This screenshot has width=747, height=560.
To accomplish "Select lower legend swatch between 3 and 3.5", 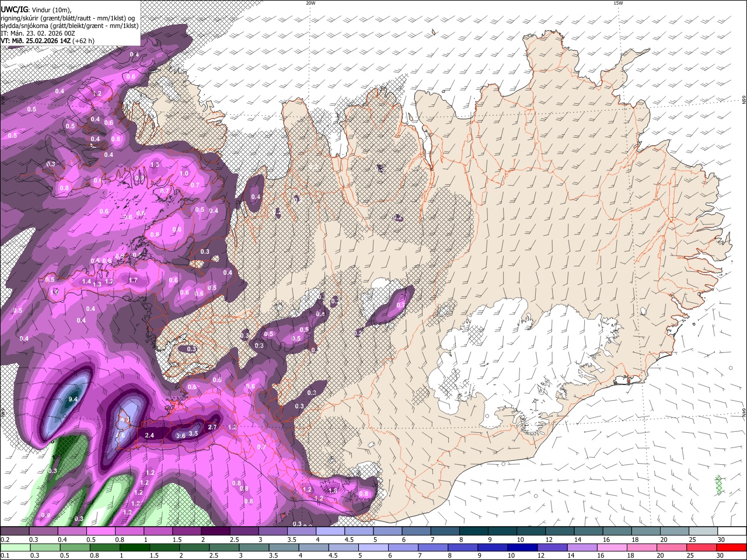I will [x=253, y=547].
